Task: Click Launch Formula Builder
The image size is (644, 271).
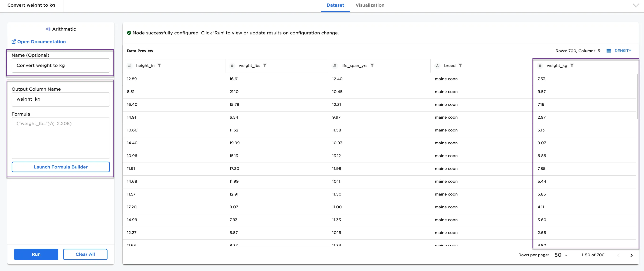Action: [61, 167]
